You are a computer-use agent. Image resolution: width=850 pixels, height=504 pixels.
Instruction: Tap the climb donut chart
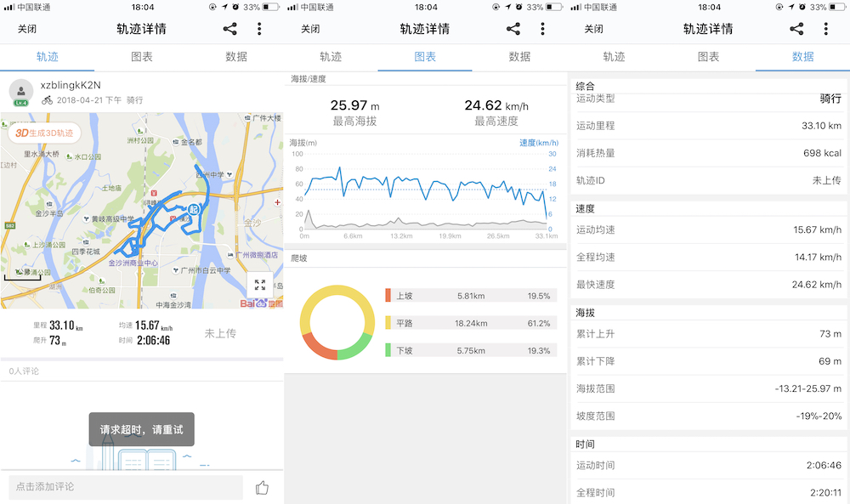(337, 322)
